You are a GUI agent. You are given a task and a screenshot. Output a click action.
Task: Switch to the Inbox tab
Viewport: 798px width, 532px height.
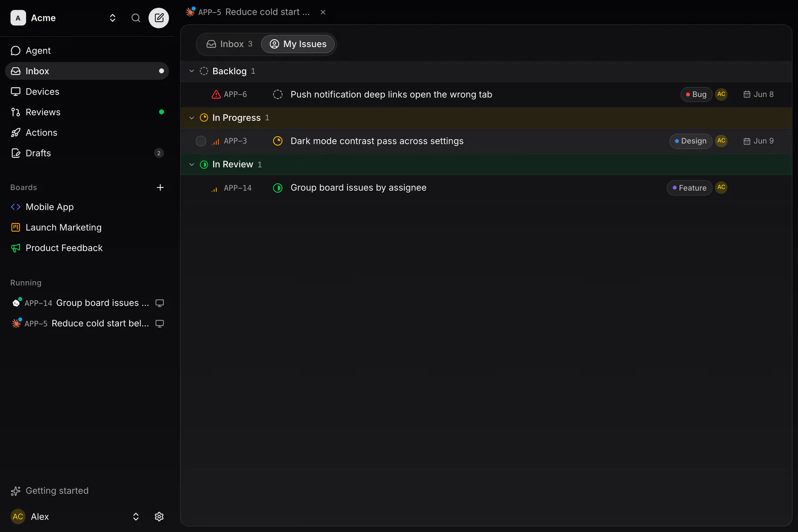[229, 44]
